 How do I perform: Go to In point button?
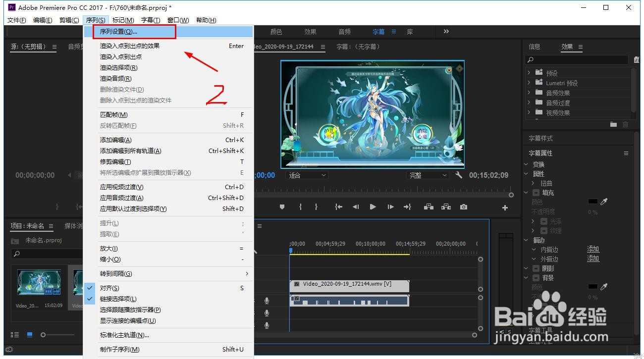(338, 207)
